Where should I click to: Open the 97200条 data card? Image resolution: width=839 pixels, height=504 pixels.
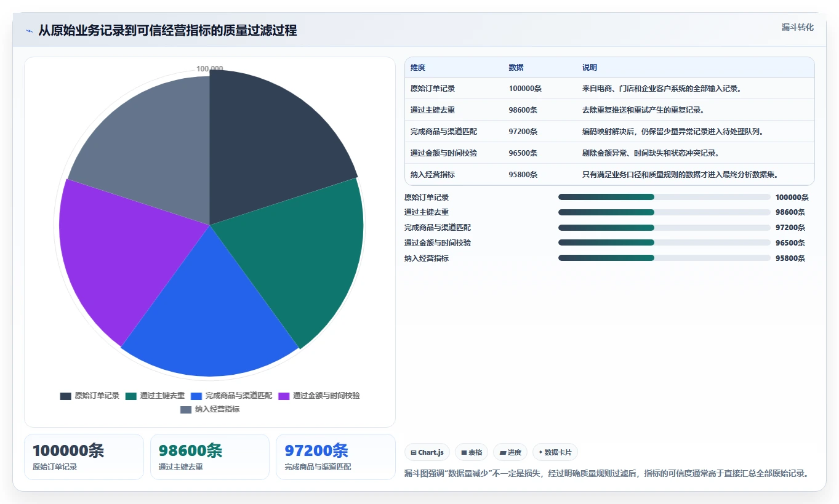335,457
